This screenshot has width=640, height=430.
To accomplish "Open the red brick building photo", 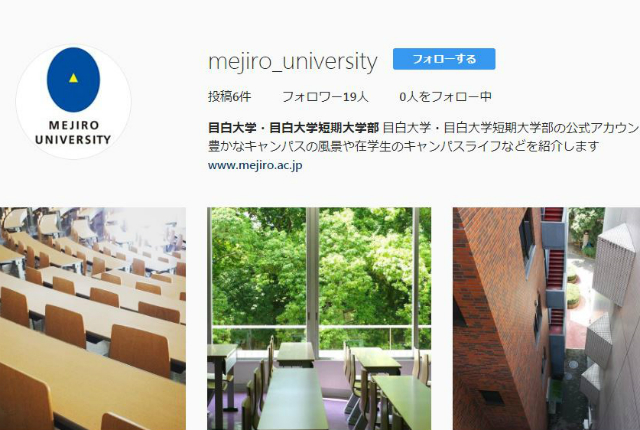I will click(546, 319).
